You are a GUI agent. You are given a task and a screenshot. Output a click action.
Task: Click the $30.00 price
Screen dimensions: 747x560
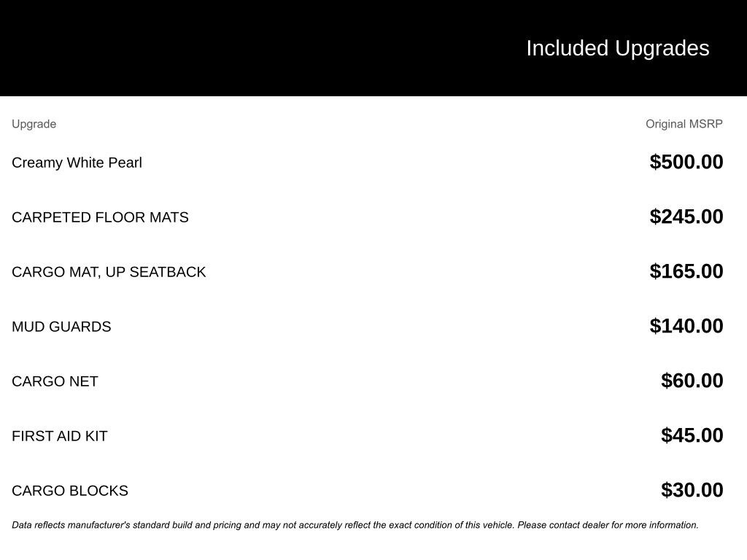coord(692,490)
